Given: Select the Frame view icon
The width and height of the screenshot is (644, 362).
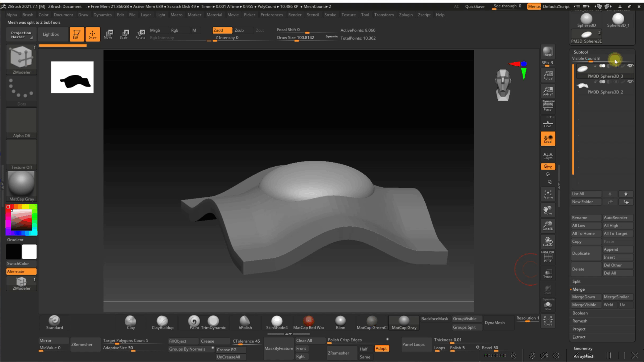Looking at the screenshot, I should (x=548, y=194).
